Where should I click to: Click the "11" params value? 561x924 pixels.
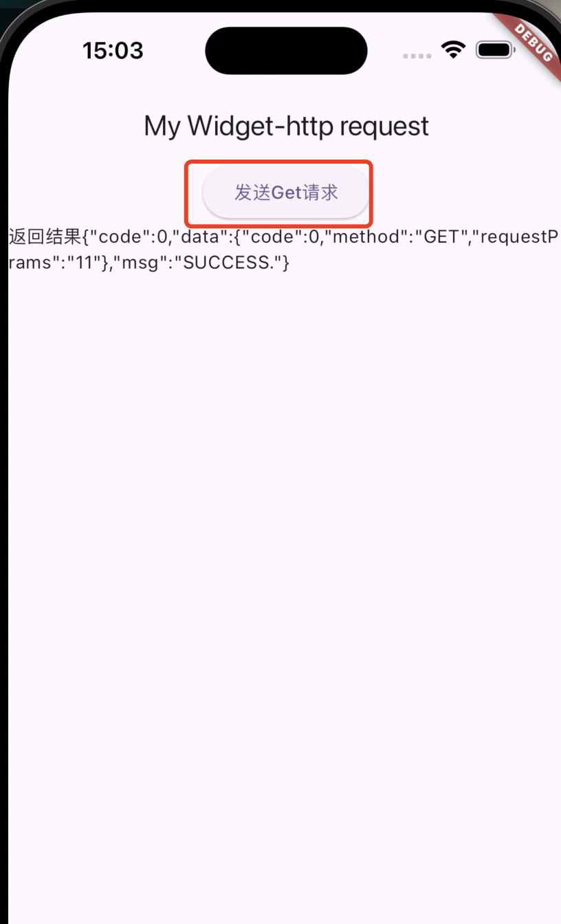(83, 263)
